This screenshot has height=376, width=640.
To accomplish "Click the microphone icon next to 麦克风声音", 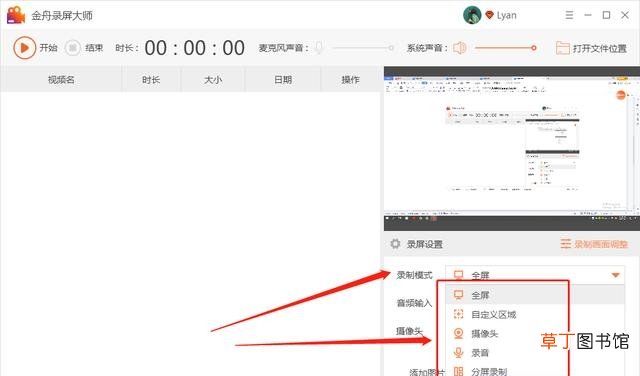I will coord(319,48).
